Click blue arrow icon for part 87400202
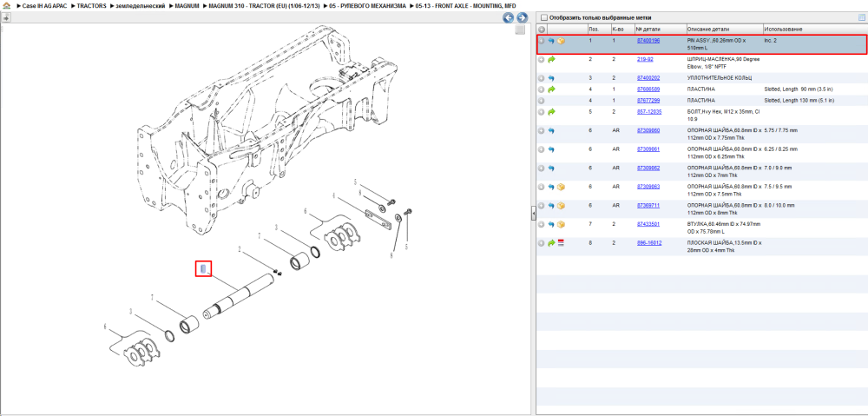This screenshot has height=416, width=868. (551, 78)
